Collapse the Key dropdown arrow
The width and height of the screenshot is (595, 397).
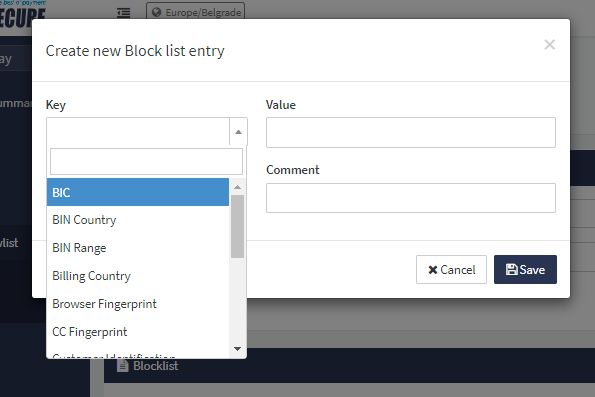238,132
